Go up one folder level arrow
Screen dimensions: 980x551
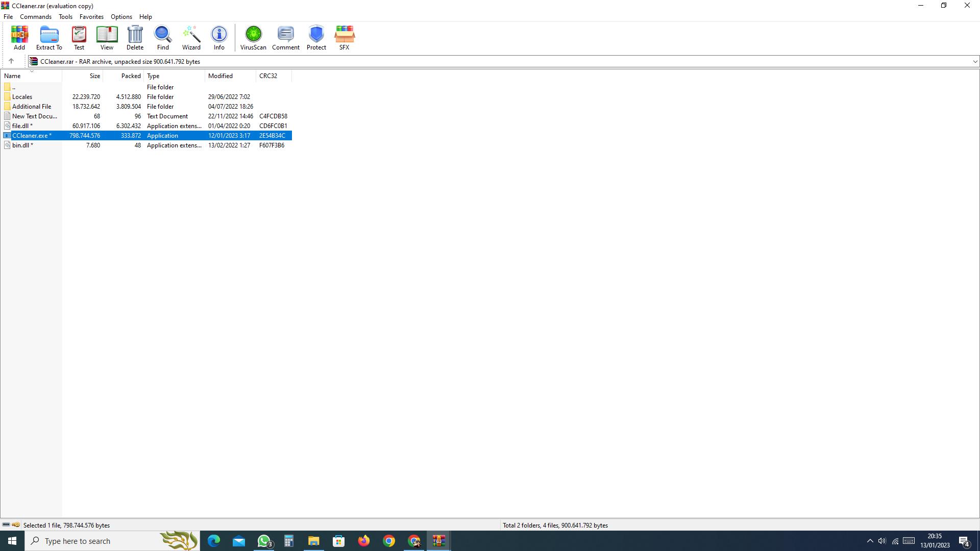coord(11,61)
